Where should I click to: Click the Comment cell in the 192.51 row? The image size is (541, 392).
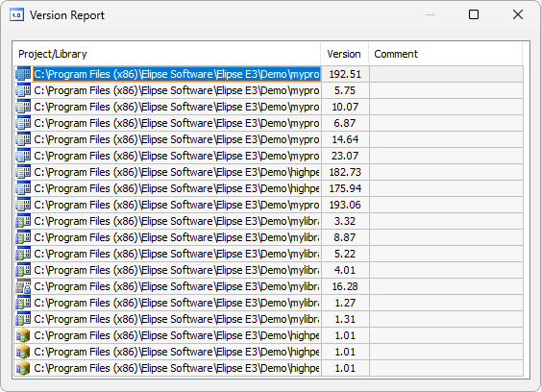446,74
